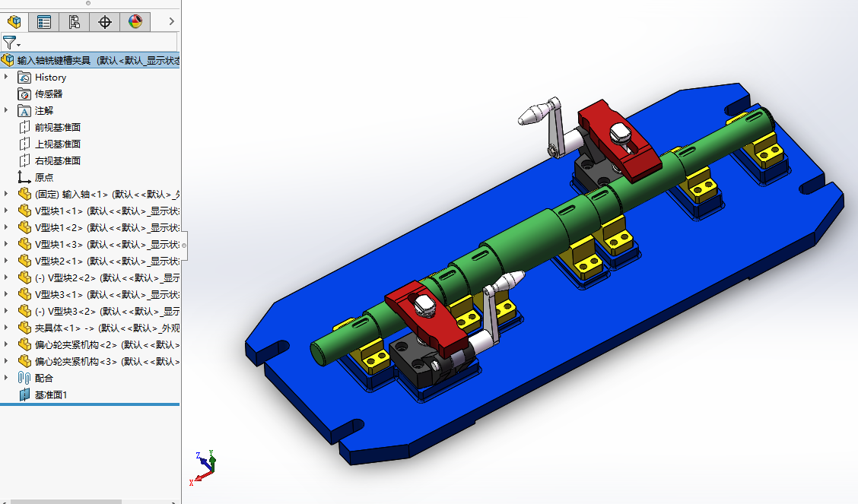This screenshot has height=504, width=858.
Task: Click the 配合 mates paperclip icon
Action: (x=24, y=379)
